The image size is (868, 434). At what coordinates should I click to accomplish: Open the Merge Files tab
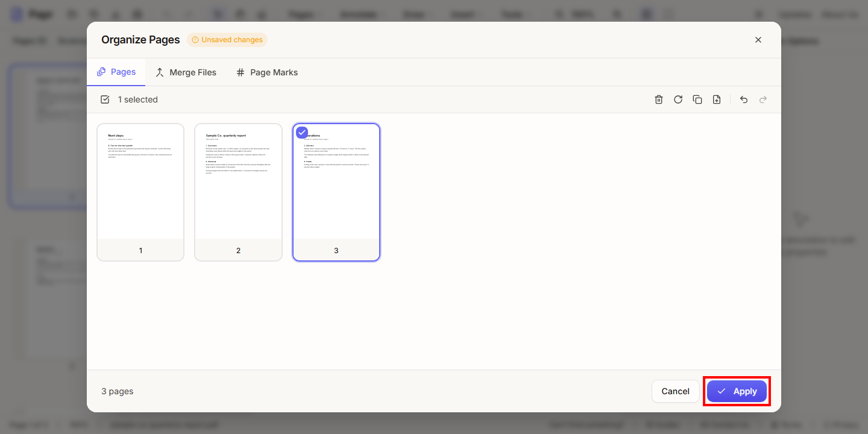point(186,72)
